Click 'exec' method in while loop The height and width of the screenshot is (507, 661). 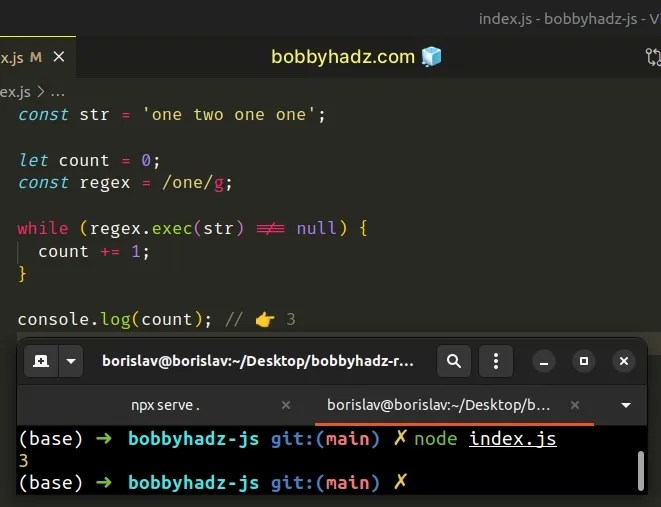point(172,228)
